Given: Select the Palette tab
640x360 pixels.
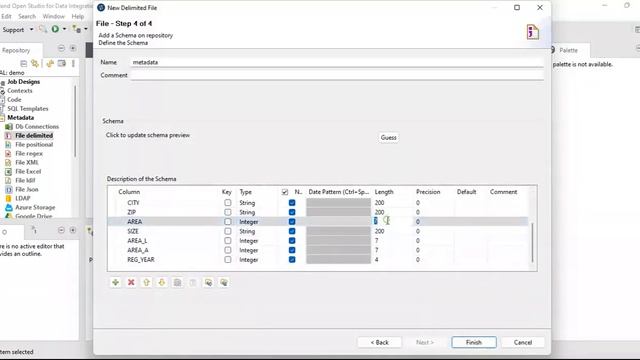Looking at the screenshot, I should coord(568,50).
